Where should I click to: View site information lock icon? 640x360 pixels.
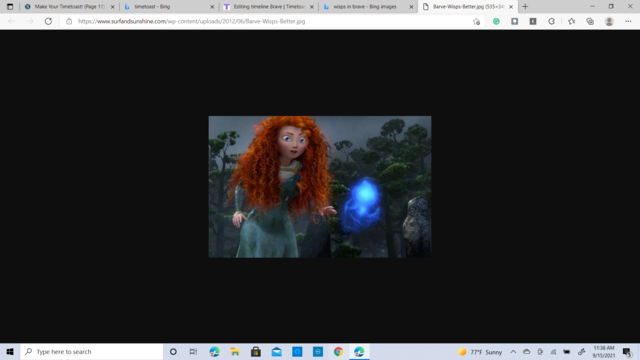[x=69, y=21]
